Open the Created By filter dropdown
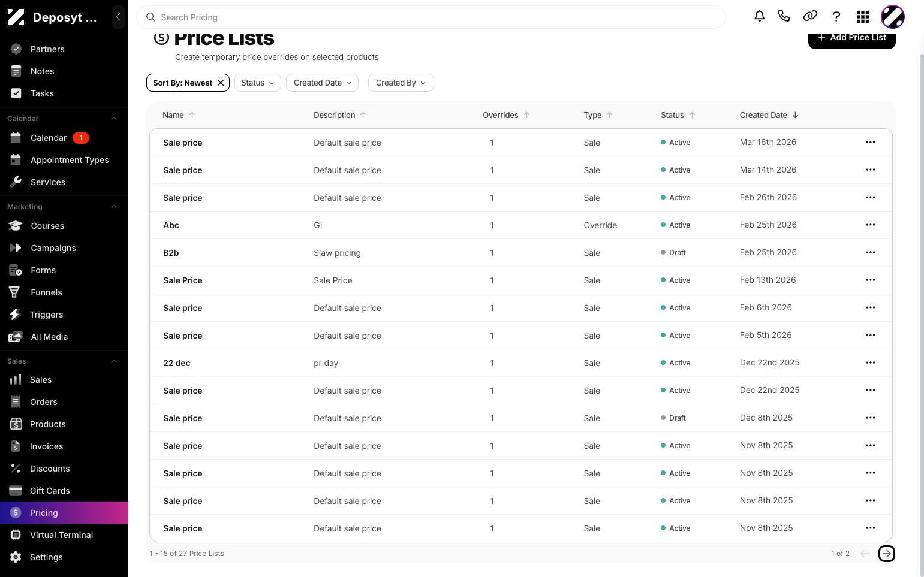The image size is (924, 577). click(x=401, y=83)
